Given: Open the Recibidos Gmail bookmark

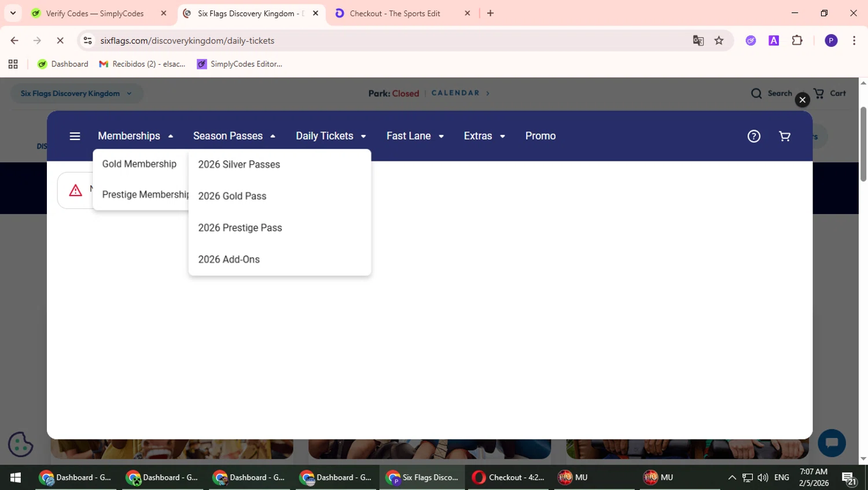Looking at the screenshot, I should (142, 64).
